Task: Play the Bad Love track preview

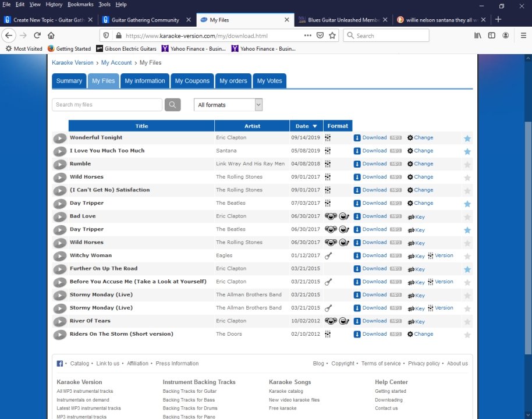Action: pyautogui.click(x=60, y=217)
